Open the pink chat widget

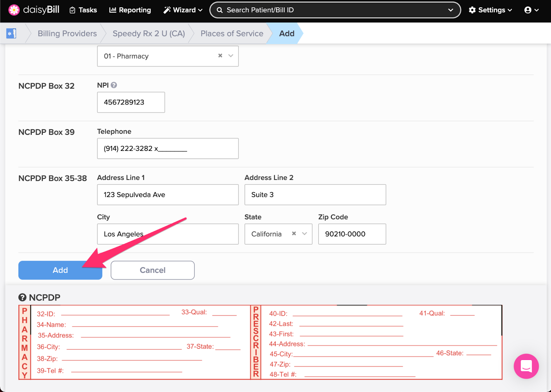526,366
